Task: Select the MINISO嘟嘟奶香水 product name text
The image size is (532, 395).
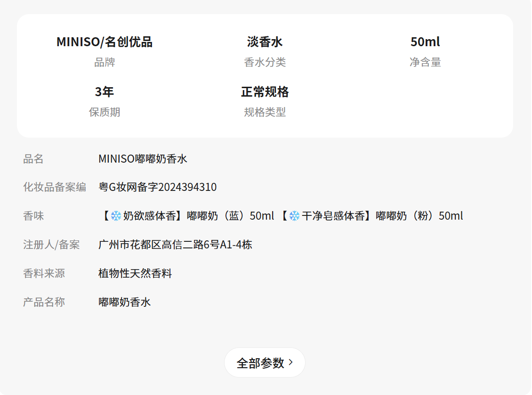Action: (143, 159)
